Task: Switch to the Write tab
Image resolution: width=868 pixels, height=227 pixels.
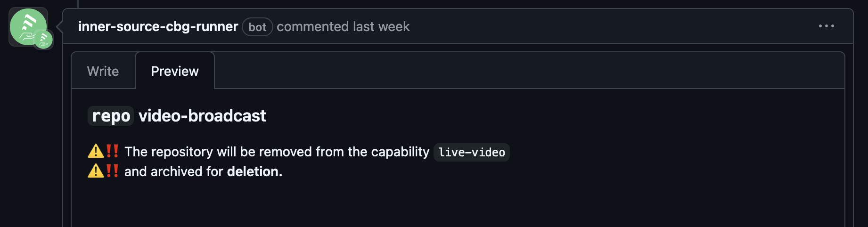Action: point(103,71)
